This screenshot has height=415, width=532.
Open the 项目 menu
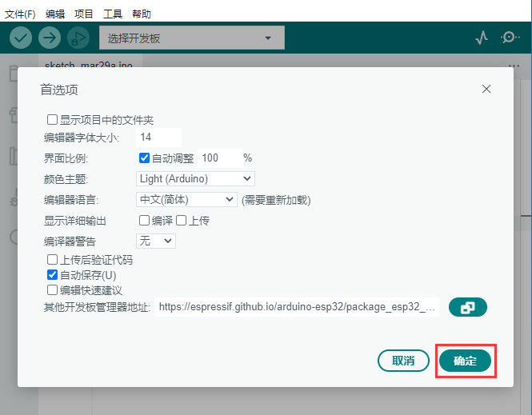84,14
